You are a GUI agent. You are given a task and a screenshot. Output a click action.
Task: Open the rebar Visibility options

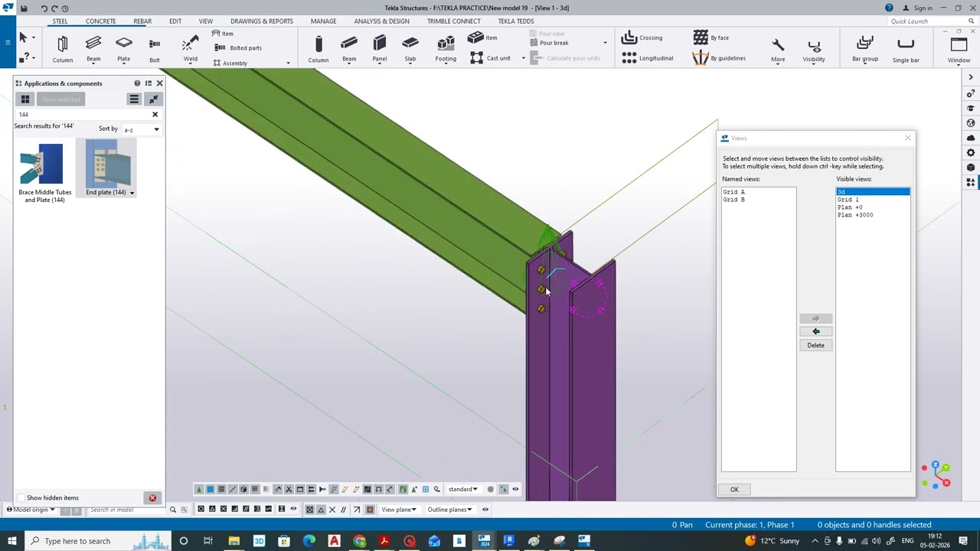coord(814,49)
